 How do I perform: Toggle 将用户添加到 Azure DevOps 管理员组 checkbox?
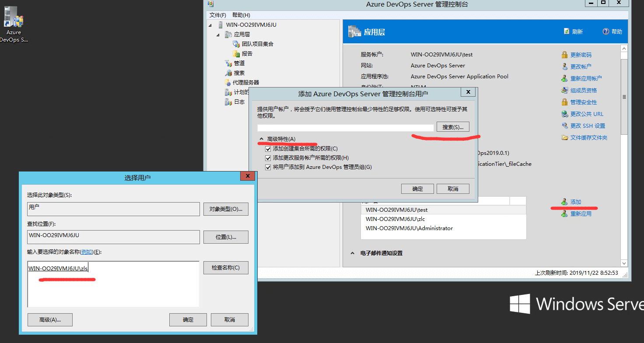pos(268,167)
